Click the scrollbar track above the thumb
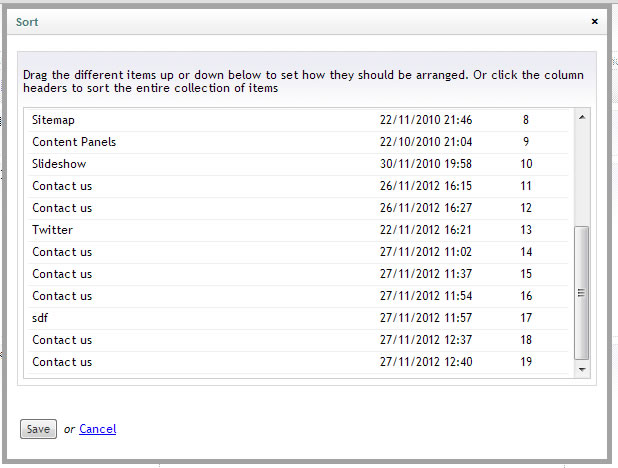This screenshot has height=468, width=618. click(x=582, y=170)
